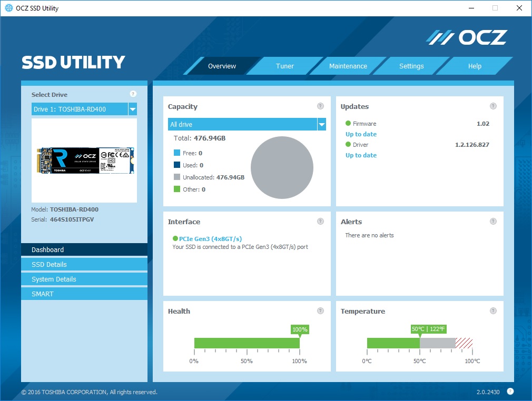Click the Updates panel question mark icon
This screenshot has width=532, height=401.
pos(493,106)
